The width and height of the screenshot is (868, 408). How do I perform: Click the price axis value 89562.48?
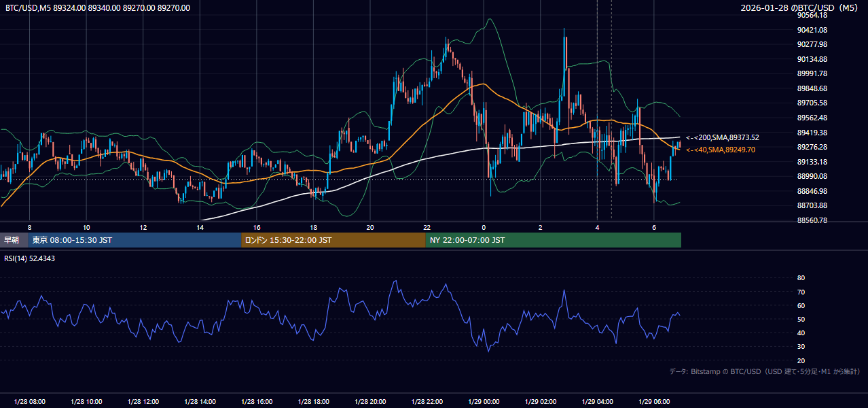click(812, 118)
